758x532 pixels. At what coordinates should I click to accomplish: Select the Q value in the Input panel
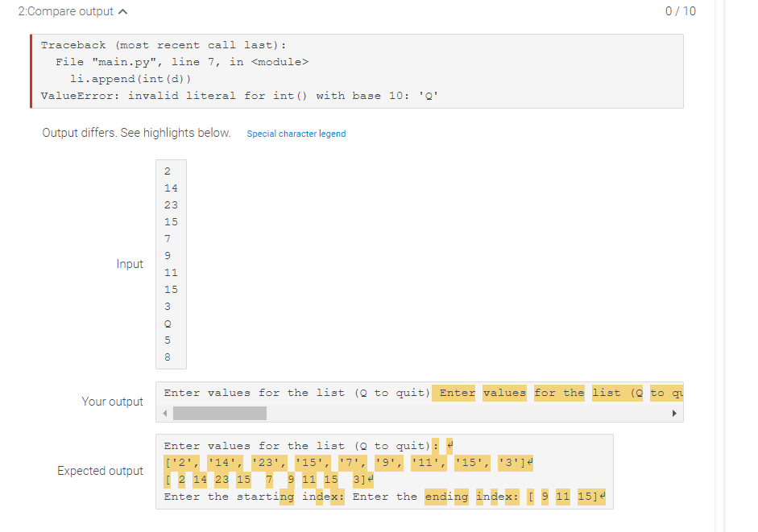167,323
